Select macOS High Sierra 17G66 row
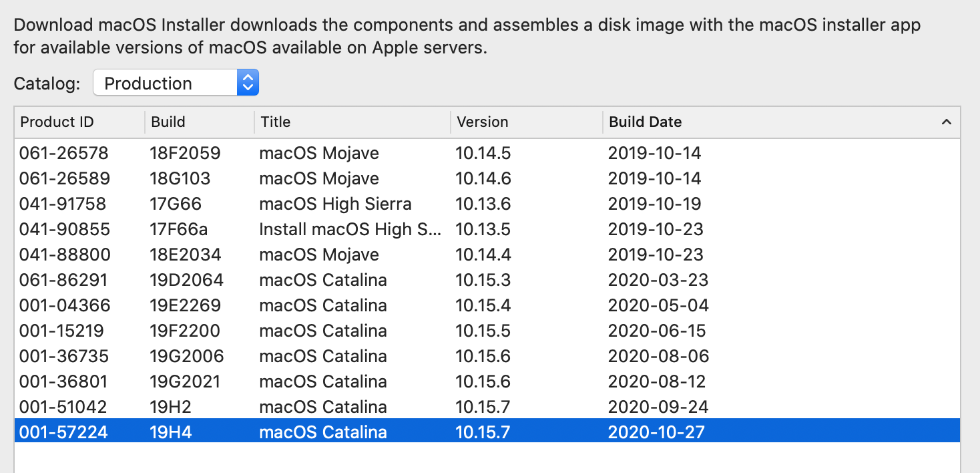 point(335,204)
